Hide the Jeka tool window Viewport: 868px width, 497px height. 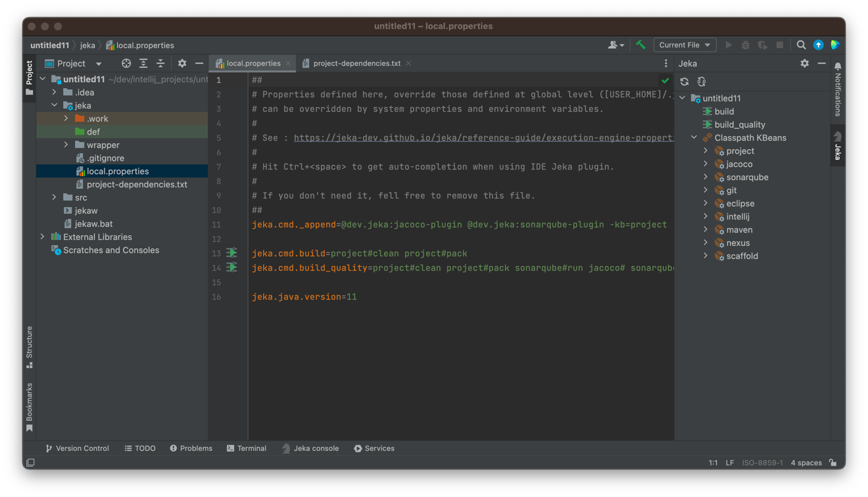coord(822,64)
